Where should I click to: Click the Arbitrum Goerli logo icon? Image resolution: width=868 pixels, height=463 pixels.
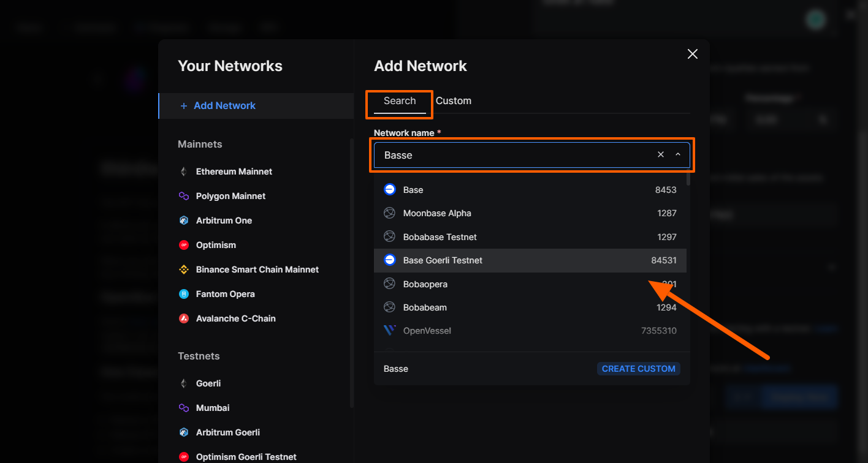(183, 432)
